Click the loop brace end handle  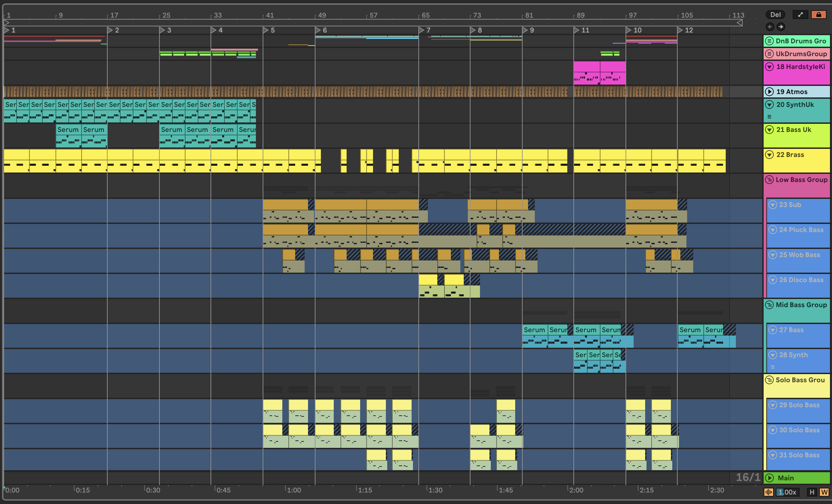pos(740,23)
